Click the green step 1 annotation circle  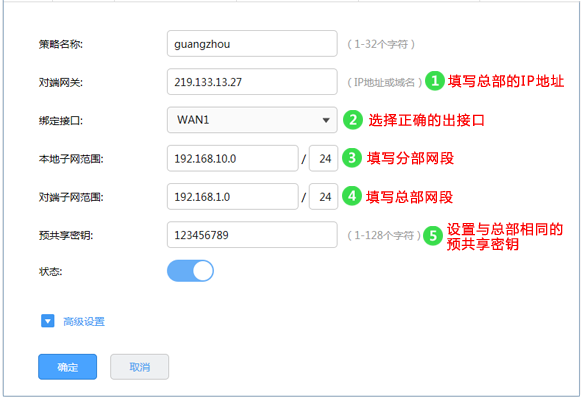click(435, 81)
